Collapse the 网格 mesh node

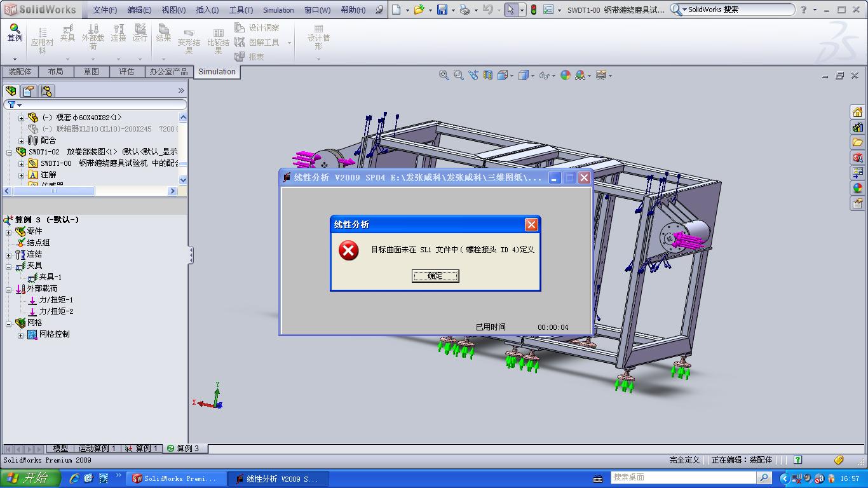(9, 323)
